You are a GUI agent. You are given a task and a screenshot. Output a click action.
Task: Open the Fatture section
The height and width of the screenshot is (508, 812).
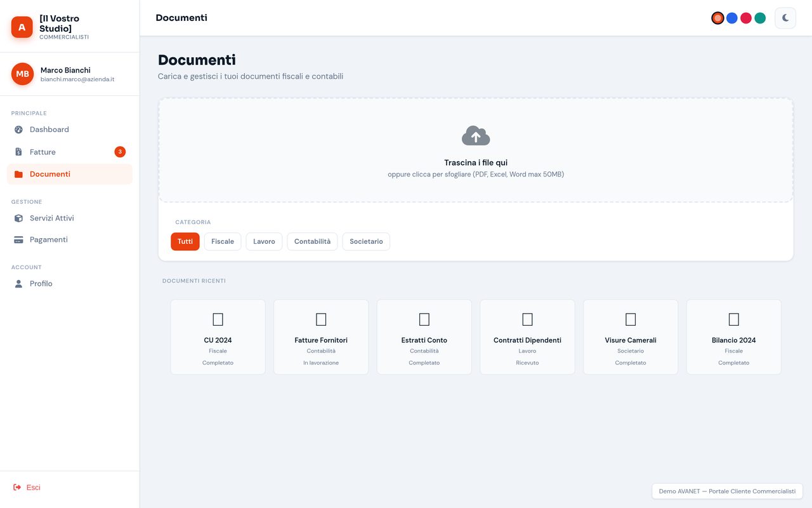click(70, 152)
